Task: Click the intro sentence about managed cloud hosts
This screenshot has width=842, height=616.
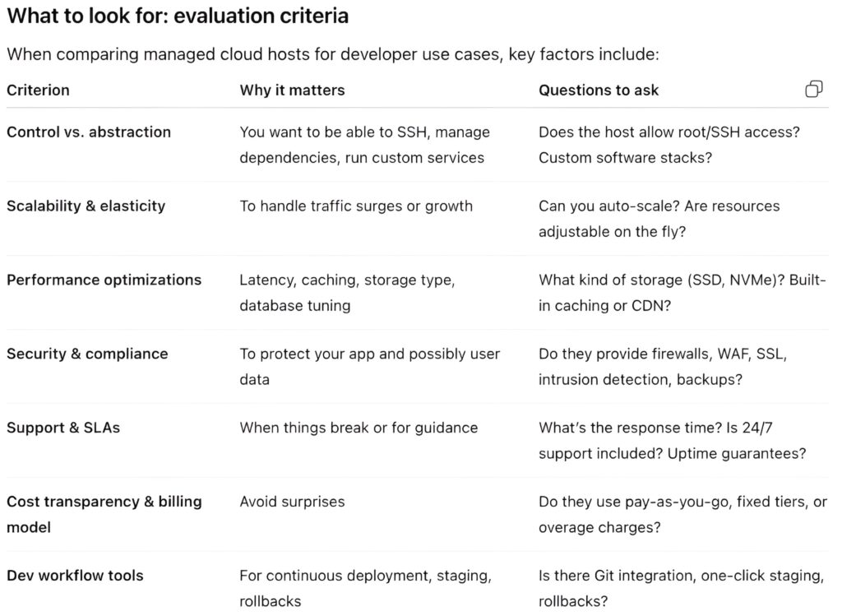Action: [333, 55]
